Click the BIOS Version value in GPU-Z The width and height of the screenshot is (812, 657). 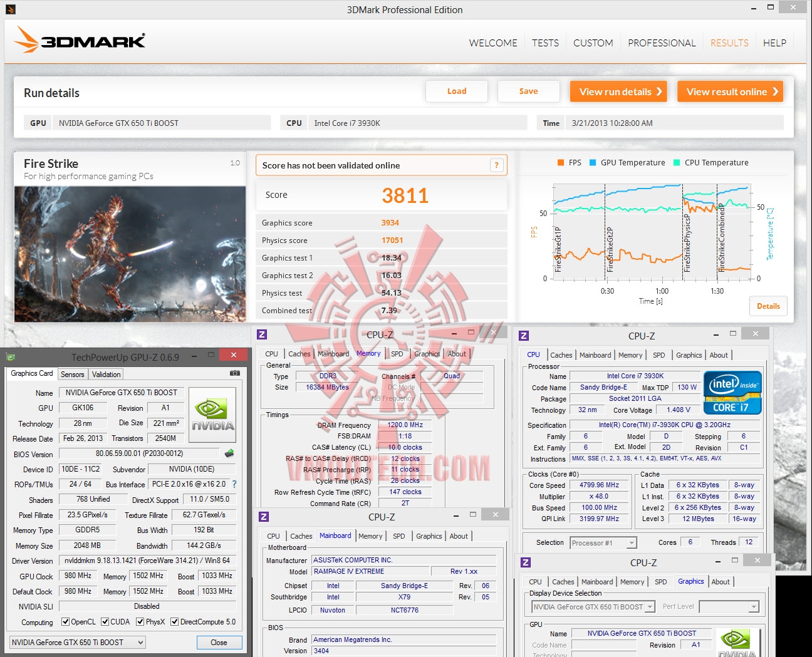pos(139,453)
